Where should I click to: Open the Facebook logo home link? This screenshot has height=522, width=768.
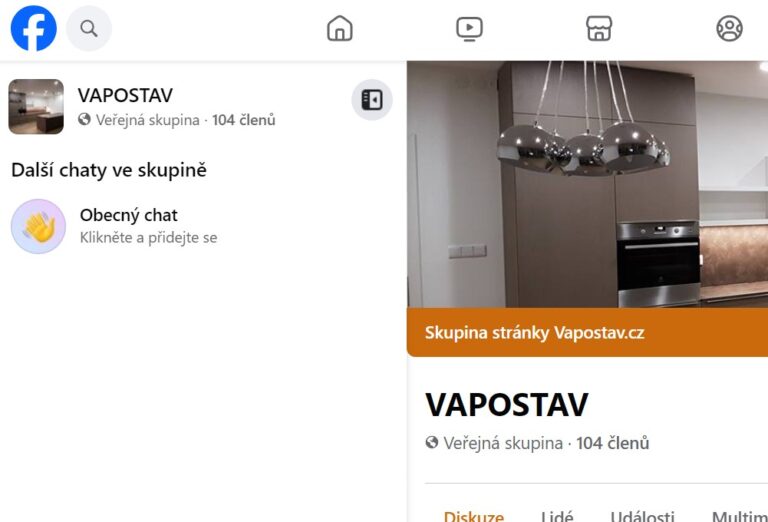click(x=33, y=28)
